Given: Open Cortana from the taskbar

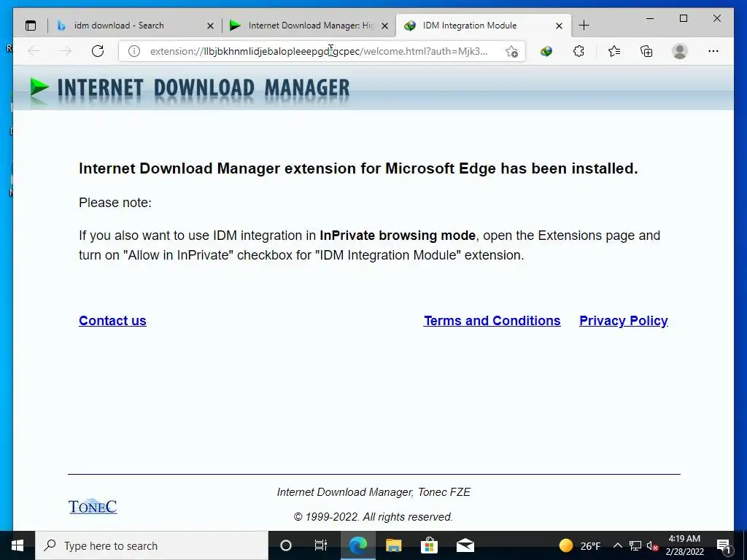Looking at the screenshot, I should point(286,545).
